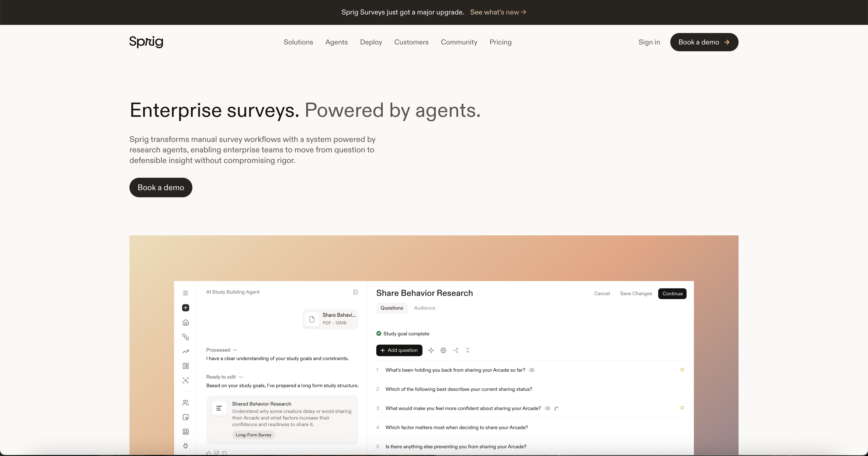This screenshot has width=868, height=456.
Task: Toggle the eye icon on question 1
Action: point(532,370)
